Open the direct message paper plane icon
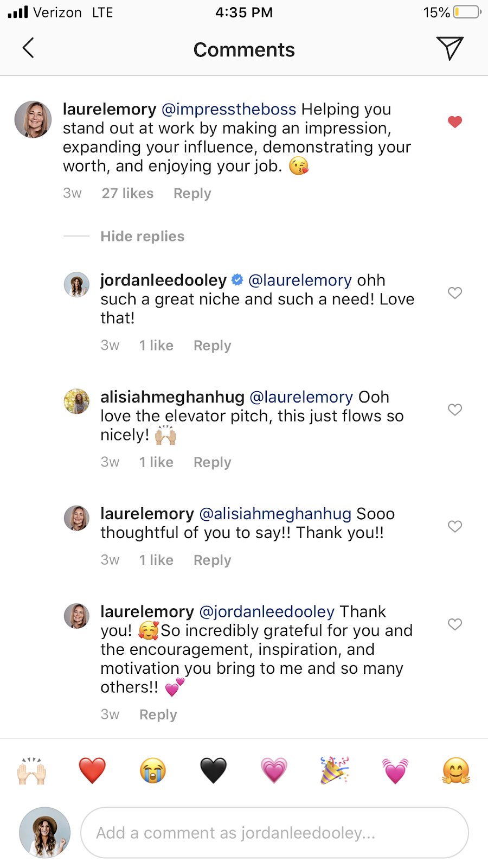 tap(450, 48)
